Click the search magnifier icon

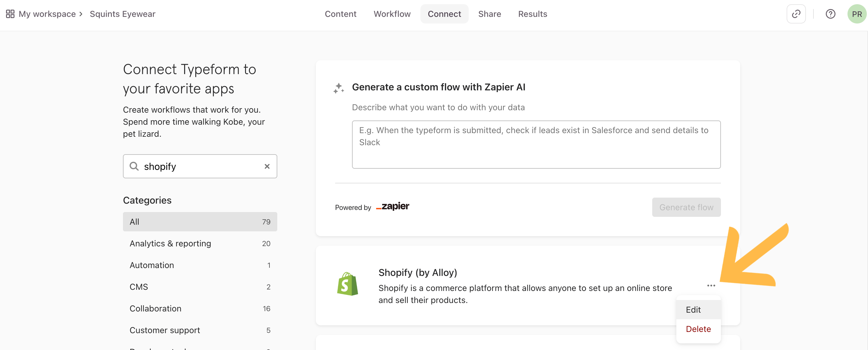coord(134,166)
